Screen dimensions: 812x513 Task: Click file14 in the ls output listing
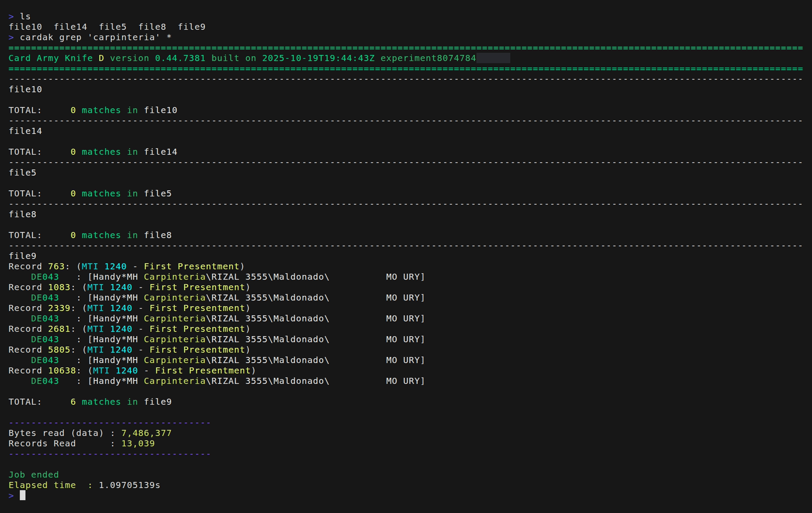point(70,27)
